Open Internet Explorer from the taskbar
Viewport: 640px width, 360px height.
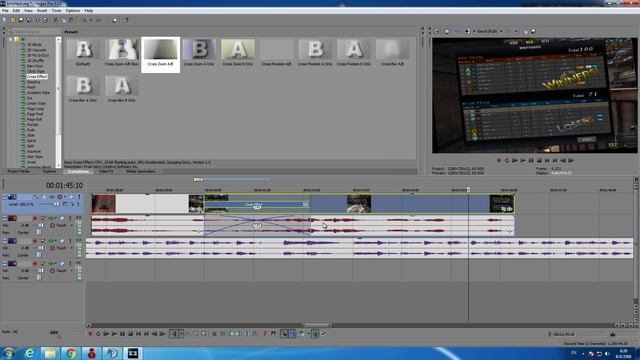coord(29,353)
